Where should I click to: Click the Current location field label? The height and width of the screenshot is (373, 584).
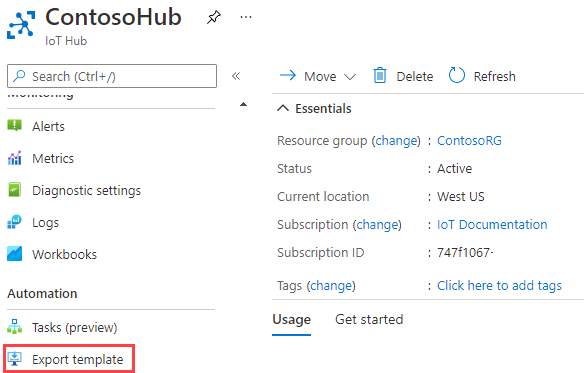[323, 196]
